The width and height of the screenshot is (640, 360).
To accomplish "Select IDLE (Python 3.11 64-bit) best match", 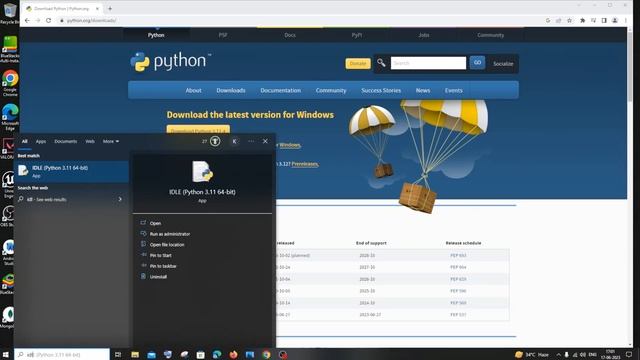I will click(71, 171).
